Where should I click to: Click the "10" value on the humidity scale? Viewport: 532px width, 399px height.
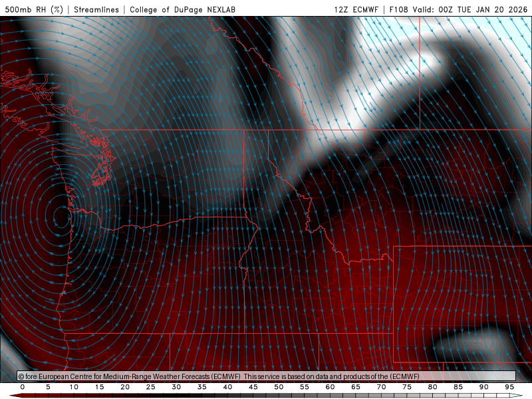(x=74, y=387)
